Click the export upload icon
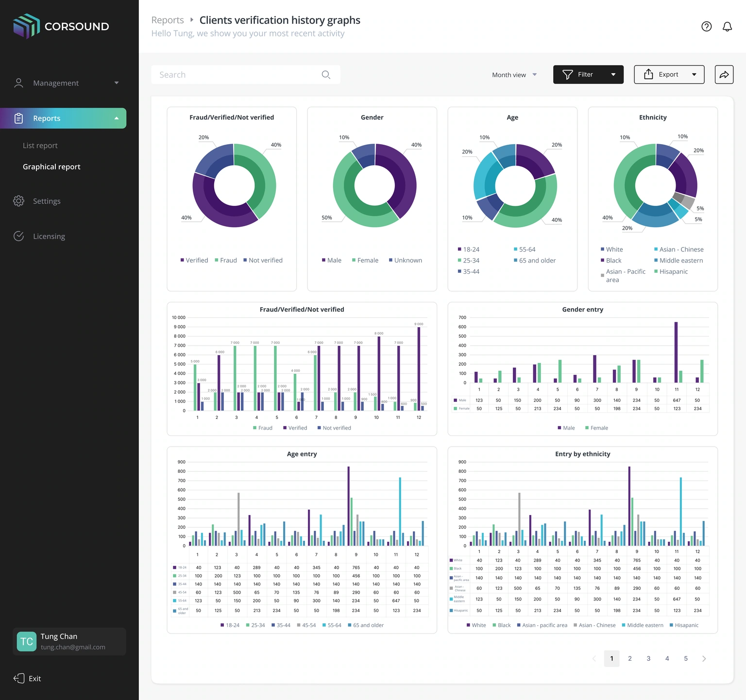The height and width of the screenshot is (700, 746). (x=648, y=74)
